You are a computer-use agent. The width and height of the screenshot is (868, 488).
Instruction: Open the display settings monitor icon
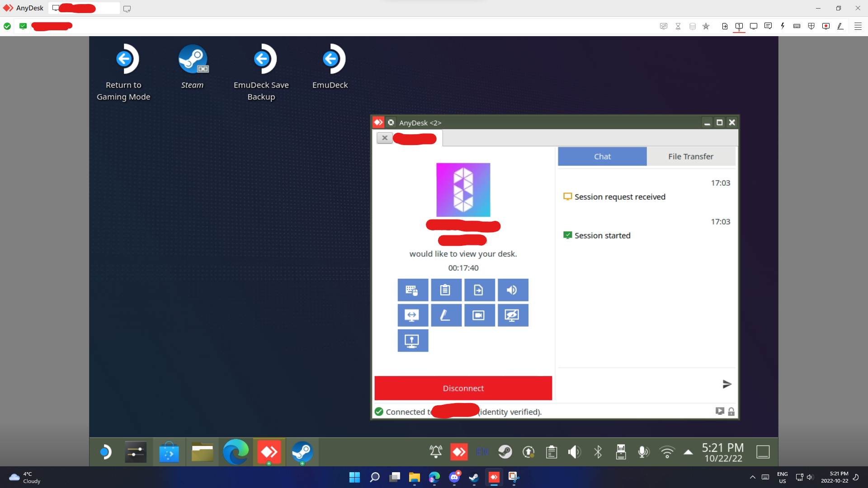[x=754, y=26]
